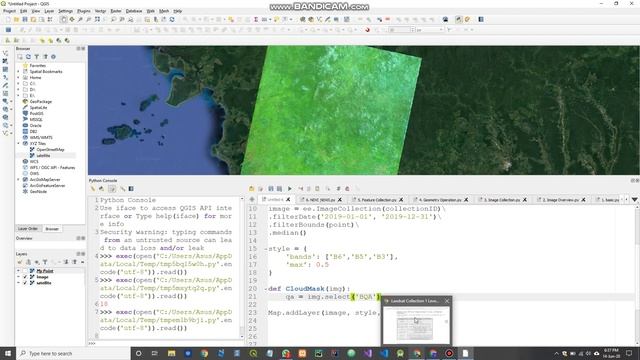Click the Windows search box
640x360 pixels.
[73, 353]
